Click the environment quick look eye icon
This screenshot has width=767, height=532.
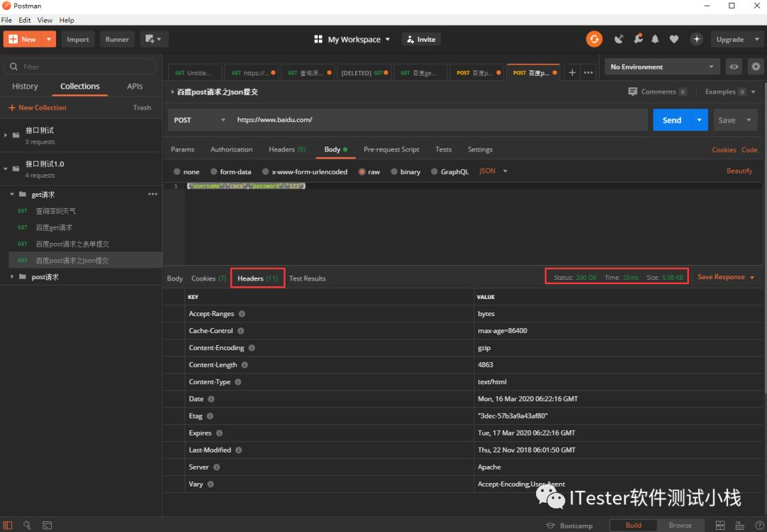pos(734,67)
